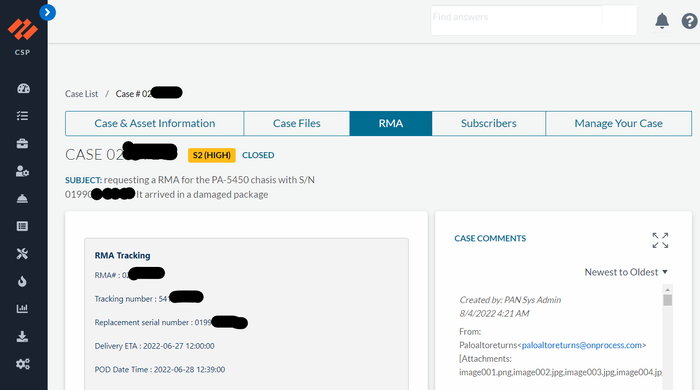Open the flame icon in sidebar
The width and height of the screenshot is (700, 390).
click(22, 282)
